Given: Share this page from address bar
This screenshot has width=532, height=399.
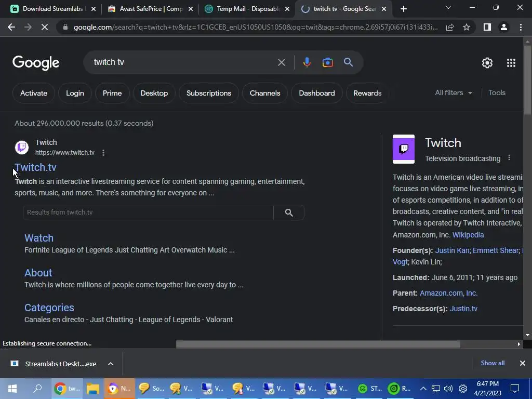Looking at the screenshot, I should point(450,27).
